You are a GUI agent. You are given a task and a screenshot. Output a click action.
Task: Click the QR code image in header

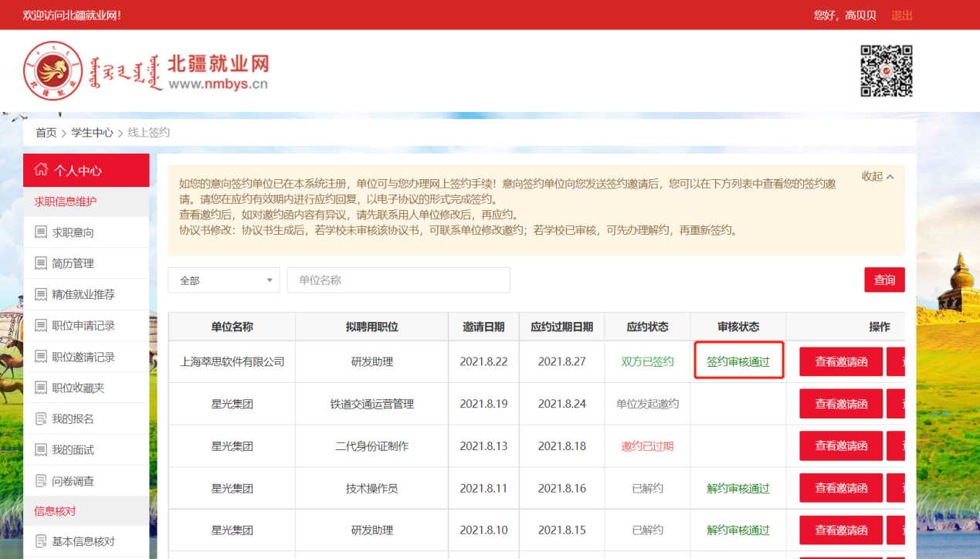(887, 71)
